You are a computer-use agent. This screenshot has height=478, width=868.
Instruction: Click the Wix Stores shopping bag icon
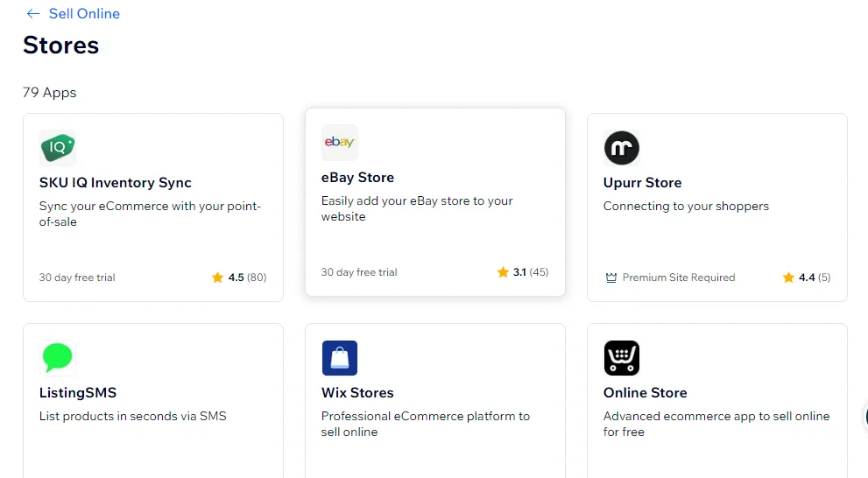point(339,358)
